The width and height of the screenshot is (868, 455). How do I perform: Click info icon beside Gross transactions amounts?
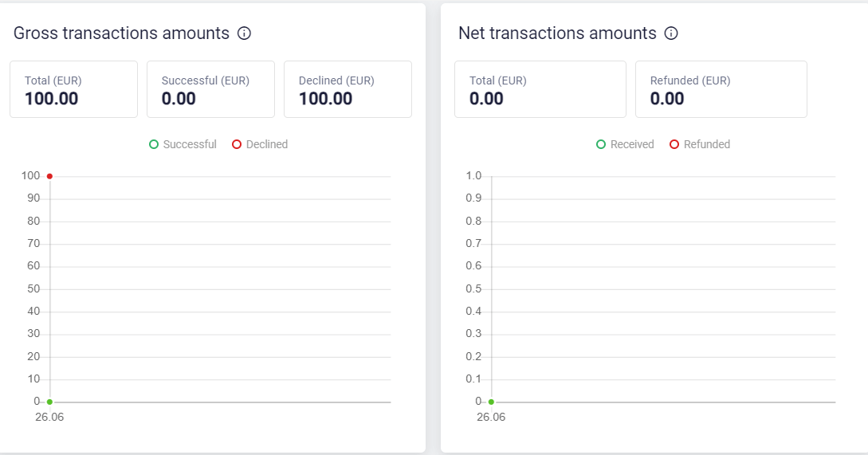(244, 33)
